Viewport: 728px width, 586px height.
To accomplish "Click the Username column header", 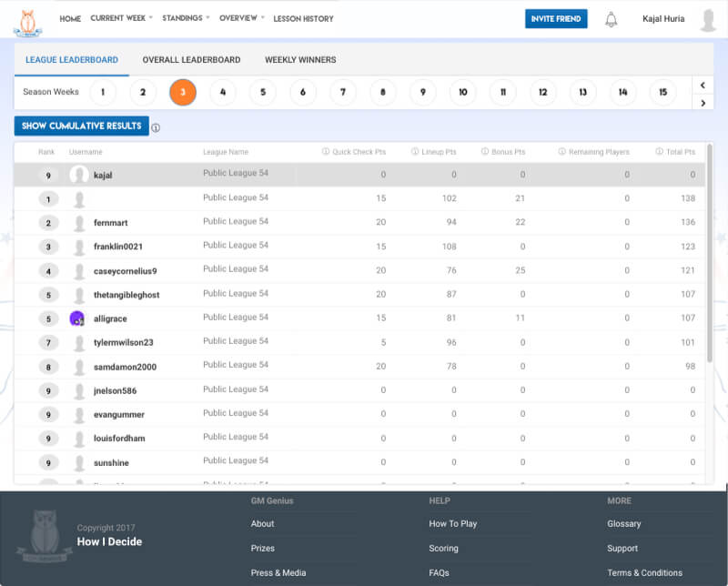I will tap(86, 152).
